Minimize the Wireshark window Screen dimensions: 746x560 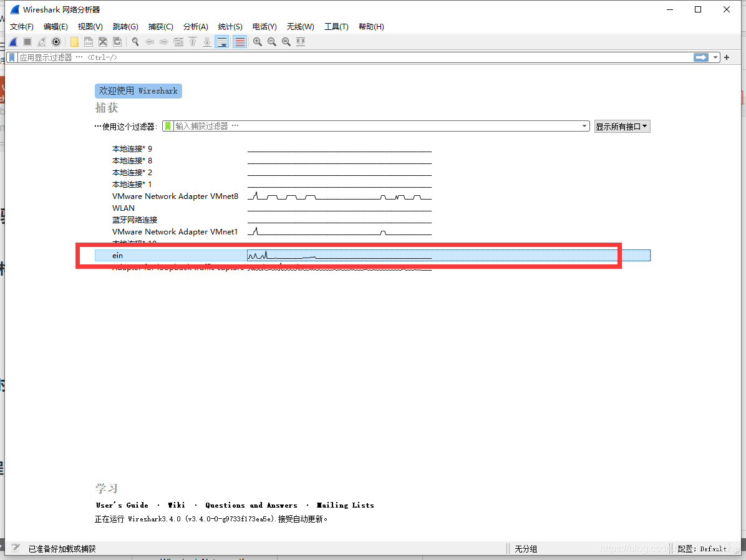click(670, 9)
